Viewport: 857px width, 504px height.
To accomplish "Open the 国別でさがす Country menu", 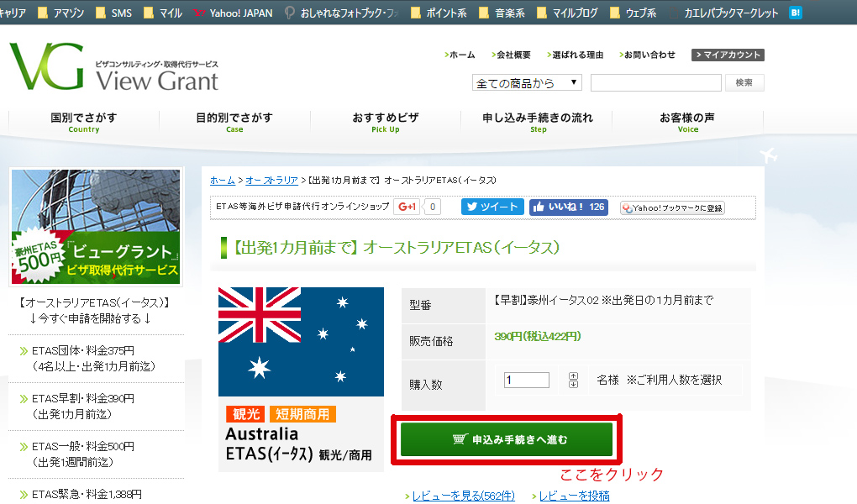I will pyautogui.click(x=83, y=122).
